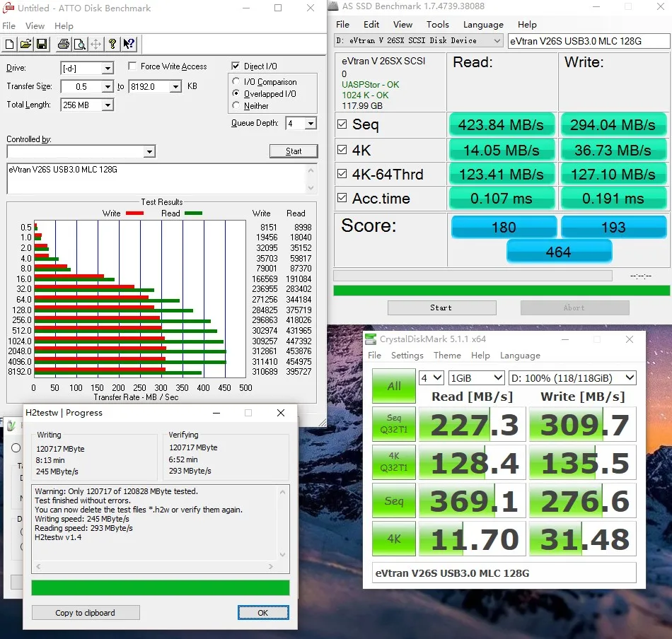Click the CrystalDiskMark comment field at bottom

(x=504, y=573)
